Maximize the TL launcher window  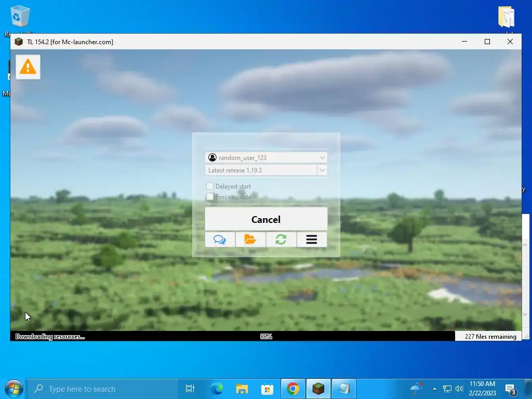click(487, 42)
